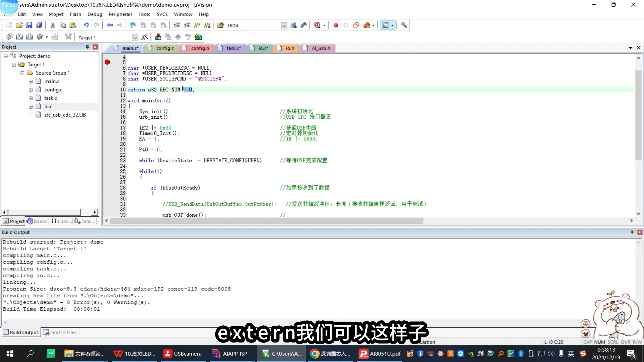Pin the Project panel

coord(87,47)
